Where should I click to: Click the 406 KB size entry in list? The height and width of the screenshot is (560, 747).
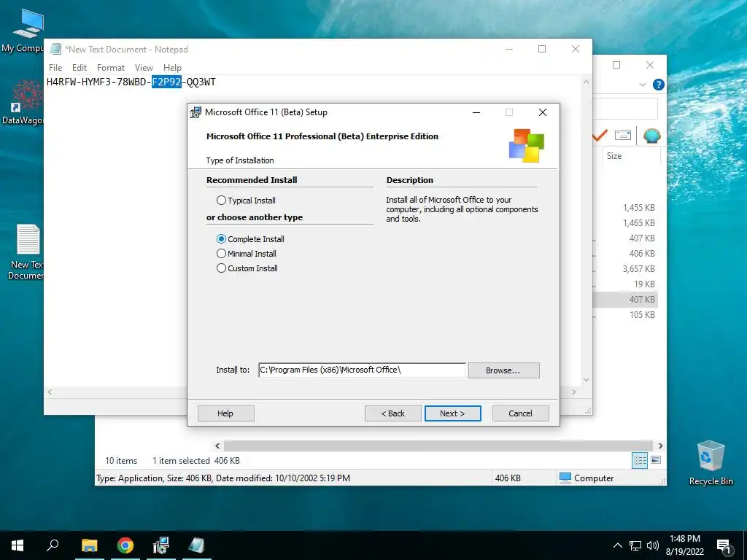point(642,254)
